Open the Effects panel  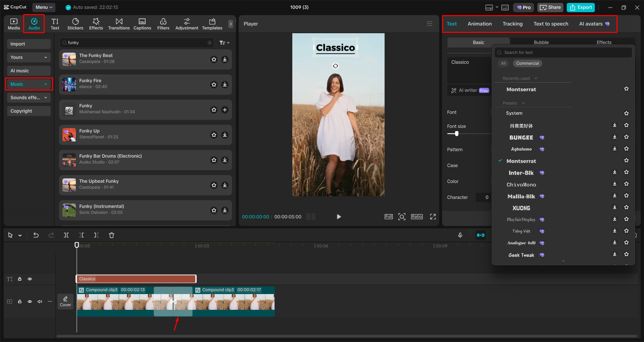tap(96, 23)
